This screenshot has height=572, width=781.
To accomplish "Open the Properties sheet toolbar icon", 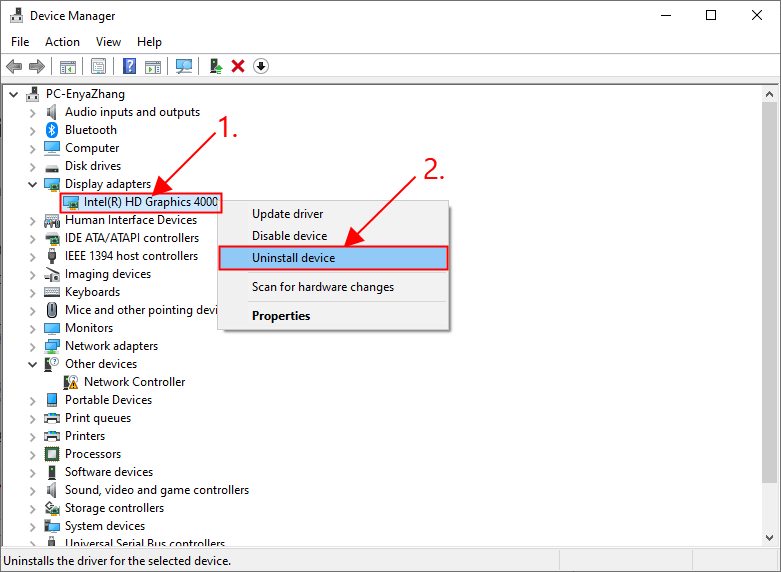I will pos(98,66).
